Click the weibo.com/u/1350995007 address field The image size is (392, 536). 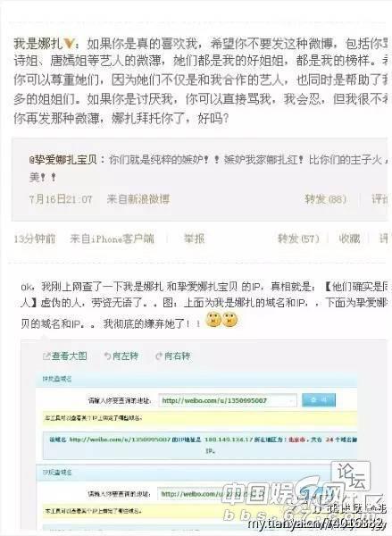[x=228, y=400]
